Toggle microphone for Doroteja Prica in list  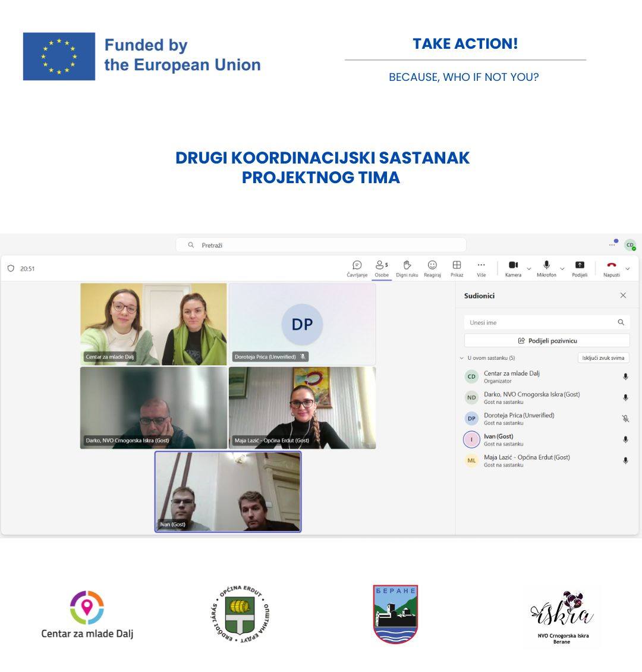click(625, 419)
